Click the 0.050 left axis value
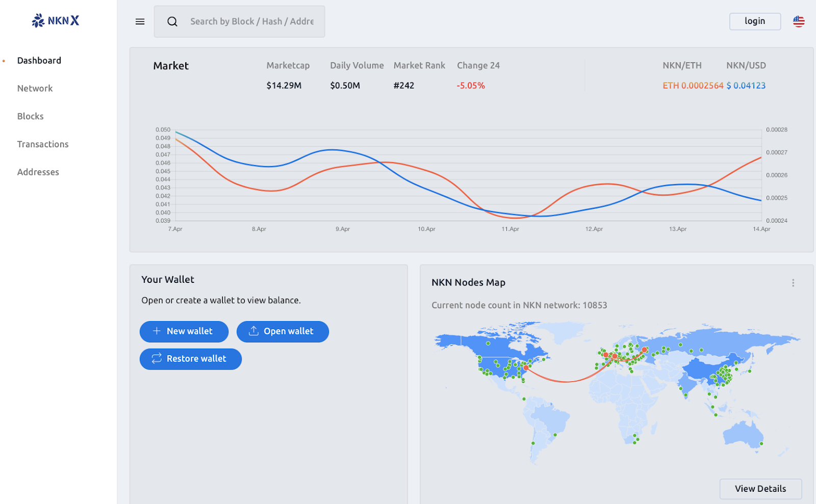 163,130
